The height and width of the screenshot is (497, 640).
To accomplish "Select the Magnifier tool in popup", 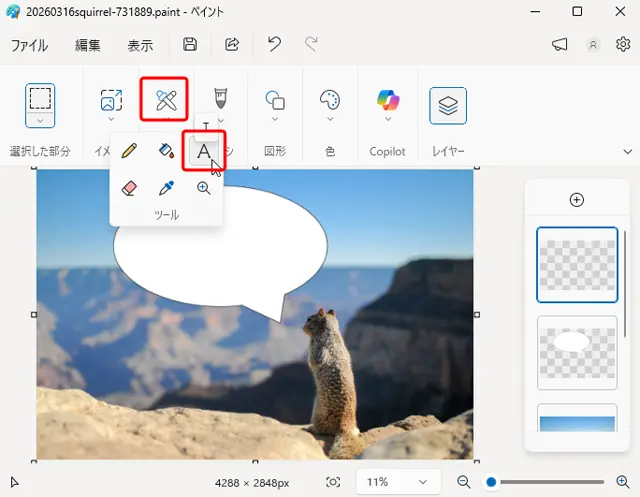I will (204, 188).
